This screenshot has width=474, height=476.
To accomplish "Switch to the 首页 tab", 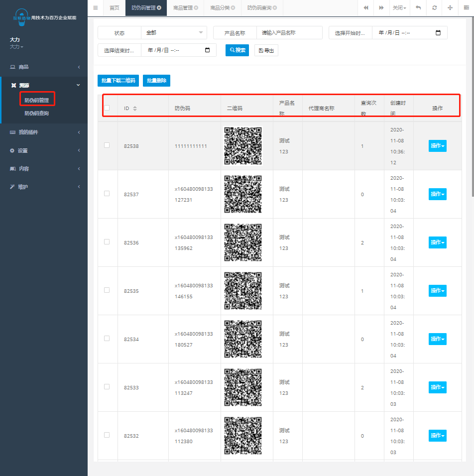I will (x=114, y=8).
